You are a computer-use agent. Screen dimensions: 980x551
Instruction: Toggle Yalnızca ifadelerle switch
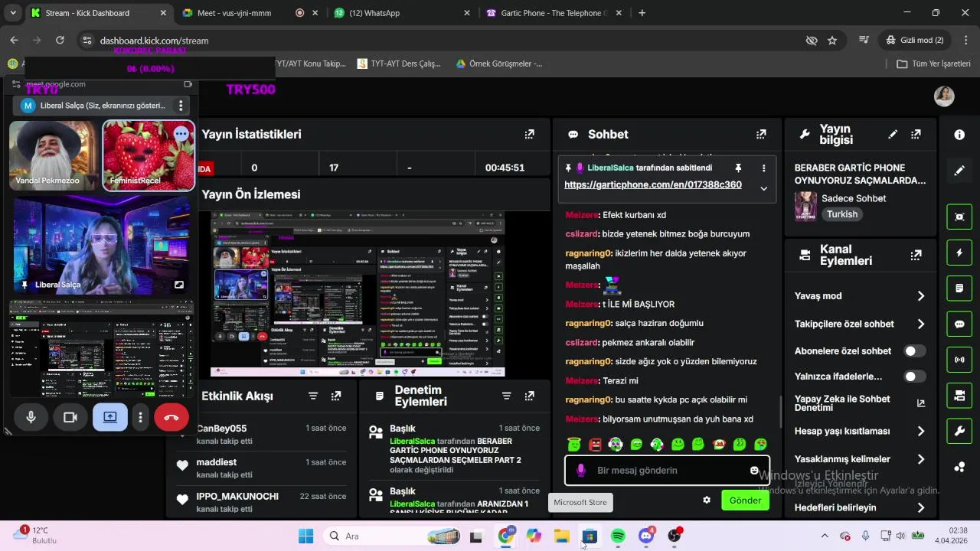pos(915,377)
